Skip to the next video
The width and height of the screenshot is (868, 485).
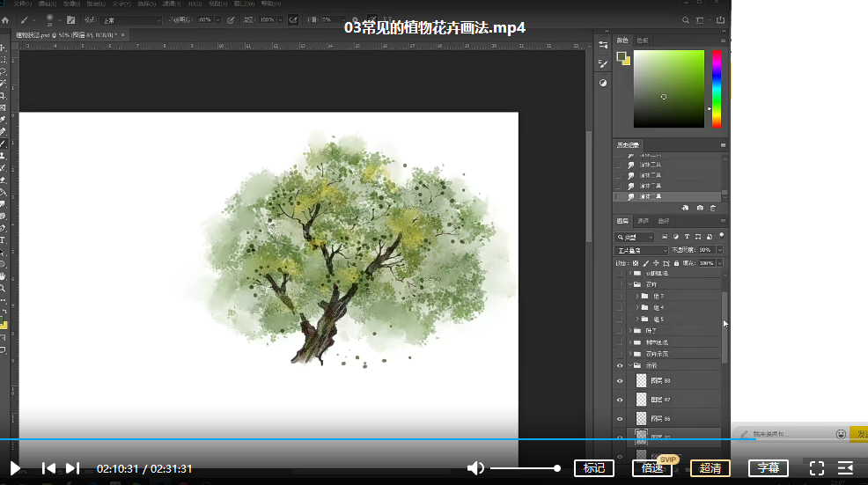(x=73, y=468)
